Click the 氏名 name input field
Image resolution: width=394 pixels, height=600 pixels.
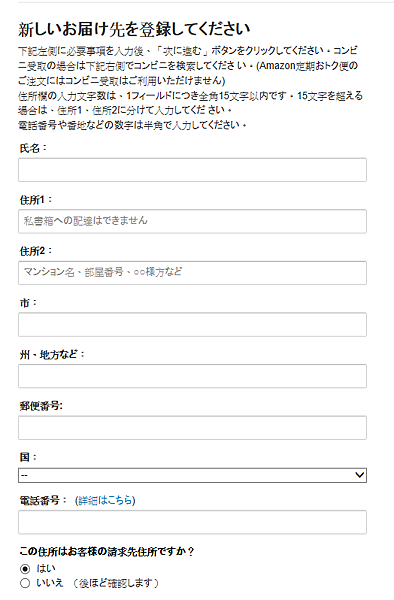tap(192, 170)
